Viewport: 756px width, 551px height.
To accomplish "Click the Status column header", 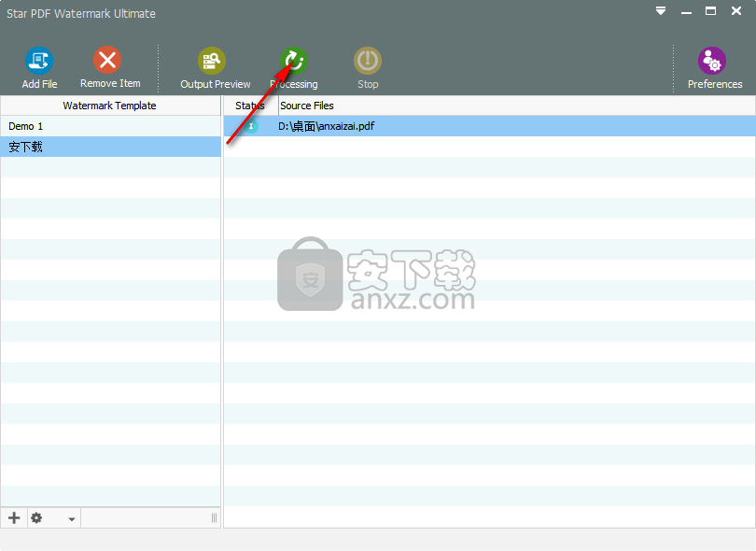I will tap(251, 106).
